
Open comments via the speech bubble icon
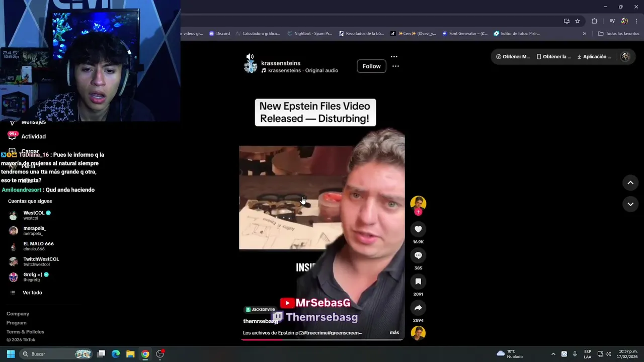pyautogui.click(x=418, y=255)
